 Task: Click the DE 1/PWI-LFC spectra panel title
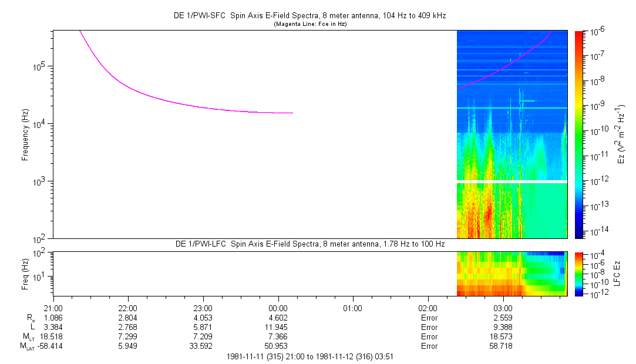[310, 244]
